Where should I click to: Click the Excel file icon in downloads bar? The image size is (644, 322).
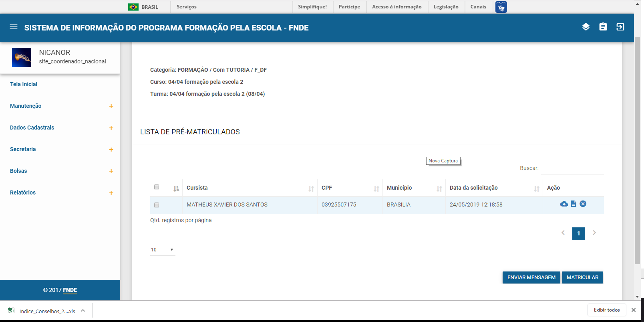coord(11,310)
